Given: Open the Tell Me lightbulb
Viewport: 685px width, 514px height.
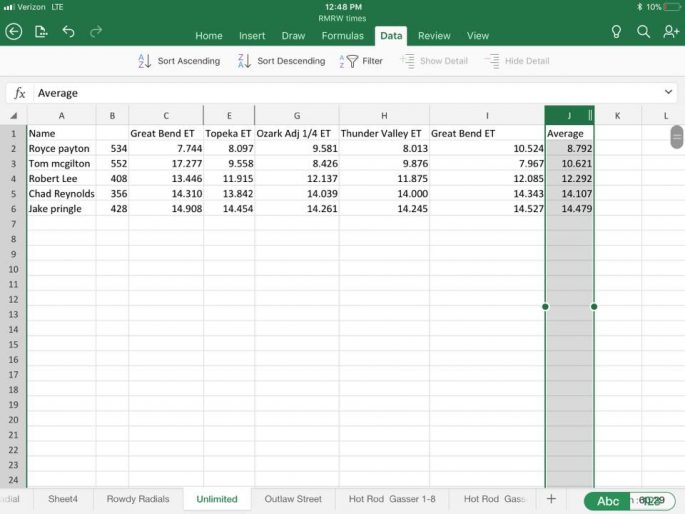Looking at the screenshot, I should click(x=617, y=32).
